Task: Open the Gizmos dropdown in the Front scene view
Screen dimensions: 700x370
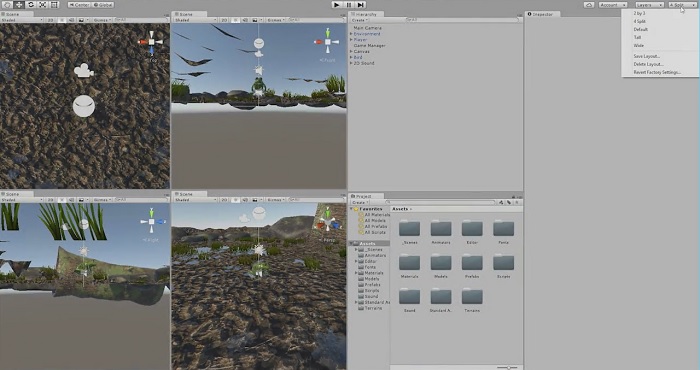Action: coord(275,20)
